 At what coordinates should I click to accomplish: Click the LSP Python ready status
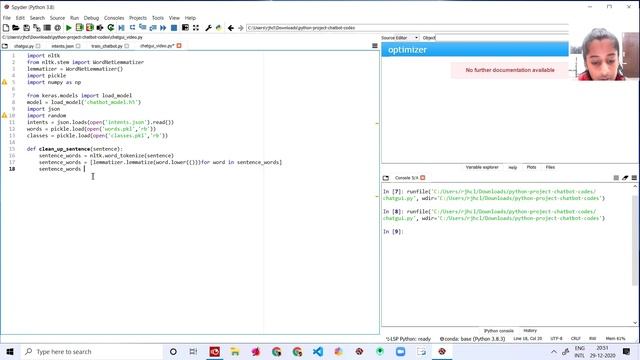pyautogui.click(x=408, y=339)
